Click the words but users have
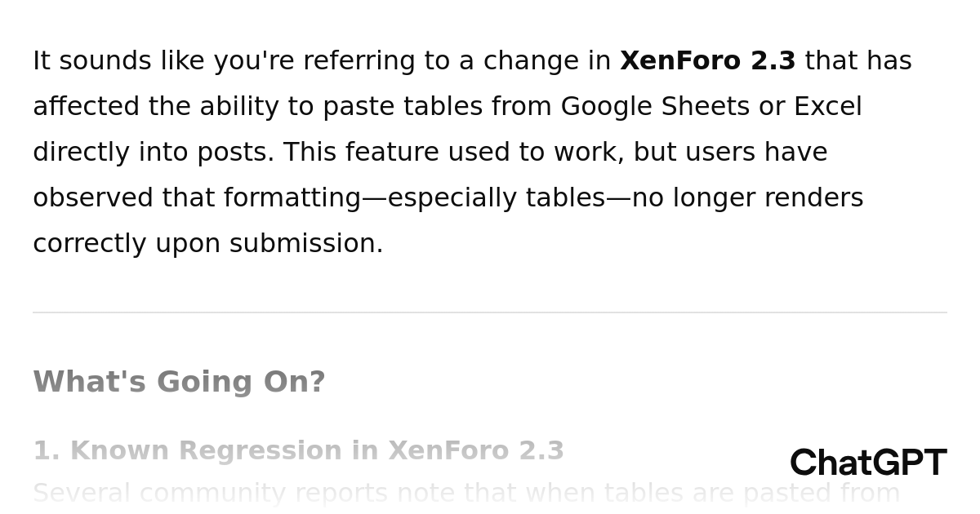980x514 pixels. [x=730, y=153]
